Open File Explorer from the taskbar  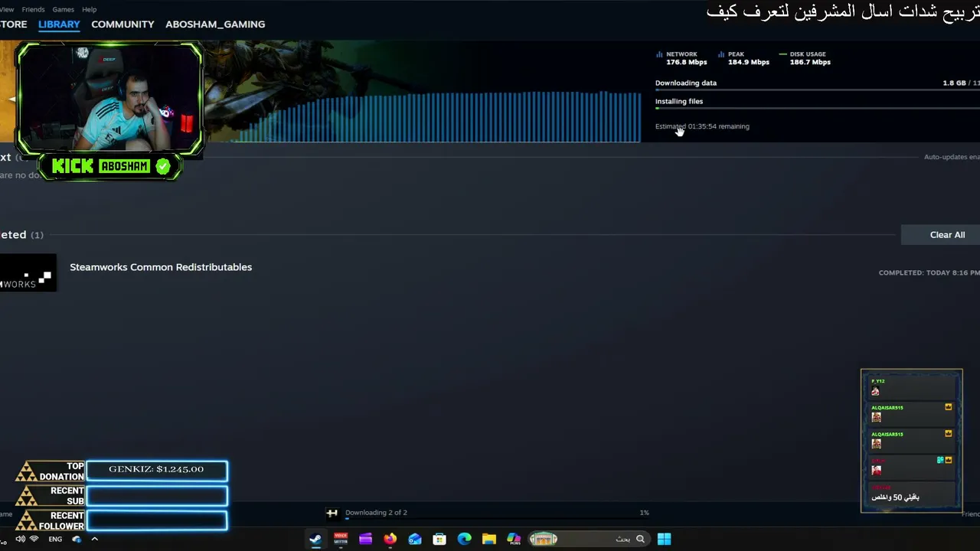point(489,539)
